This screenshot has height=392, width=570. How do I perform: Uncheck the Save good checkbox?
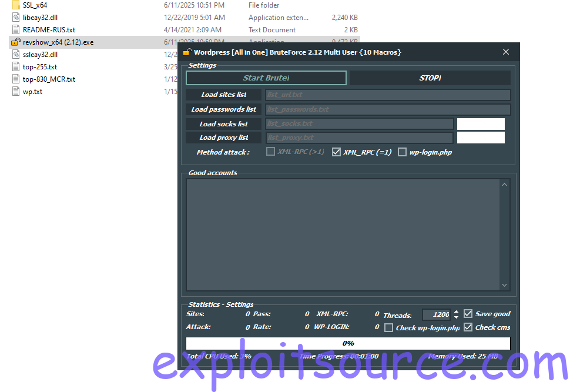[x=468, y=313]
